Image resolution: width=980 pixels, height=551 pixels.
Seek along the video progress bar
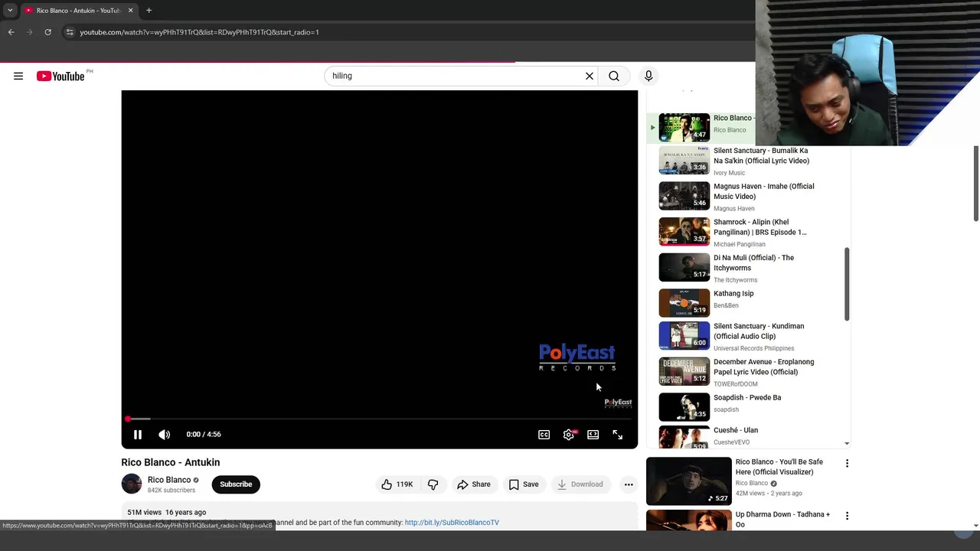(x=379, y=419)
